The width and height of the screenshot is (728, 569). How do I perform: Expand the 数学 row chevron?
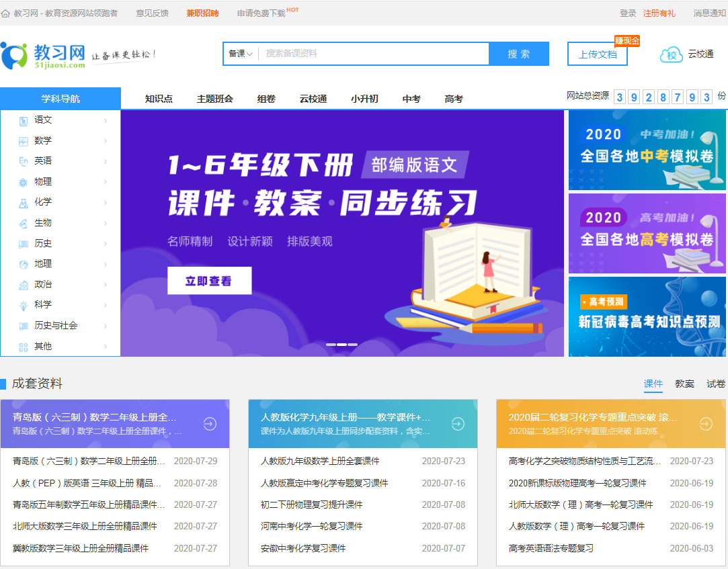coord(106,140)
